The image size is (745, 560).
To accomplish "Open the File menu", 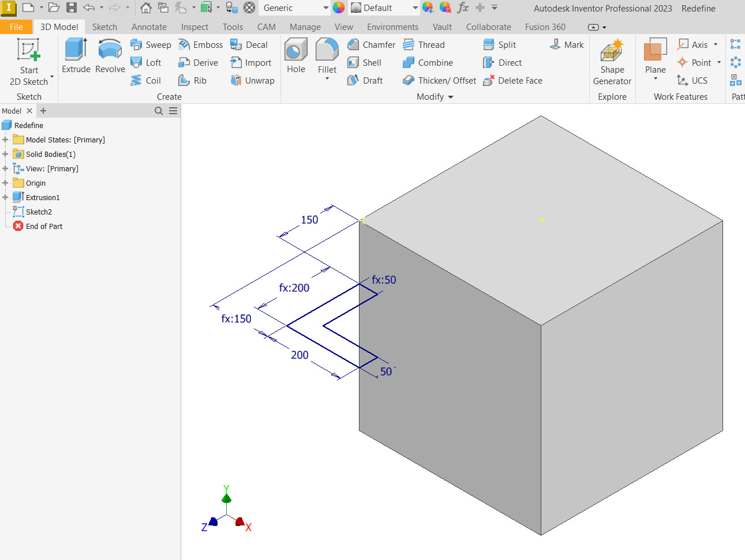I will 16,27.
